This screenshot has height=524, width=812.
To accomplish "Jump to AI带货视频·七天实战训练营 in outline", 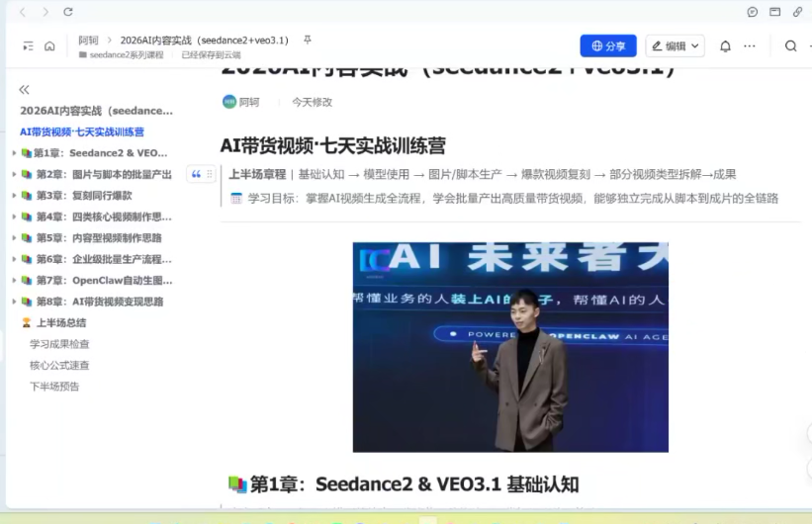I will (x=82, y=132).
